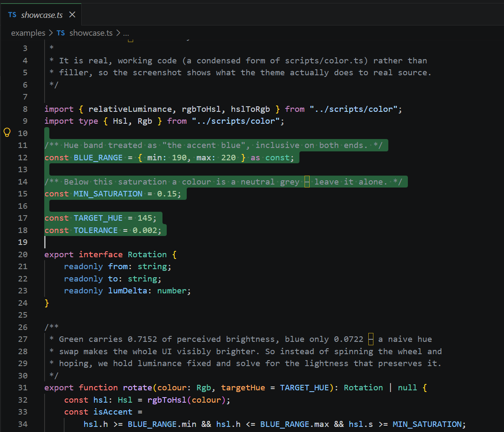Click the closing brace on line 24
Image resolution: width=504 pixels, height=432 pixels.
pos(47,303)
